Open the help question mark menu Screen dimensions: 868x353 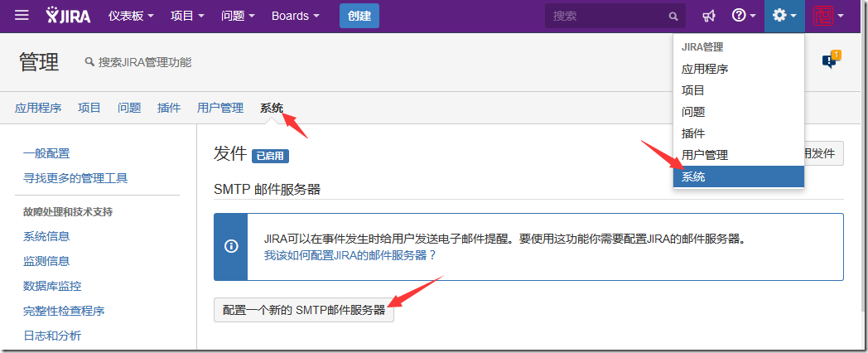pyautogui.click(x=744, y=16)
